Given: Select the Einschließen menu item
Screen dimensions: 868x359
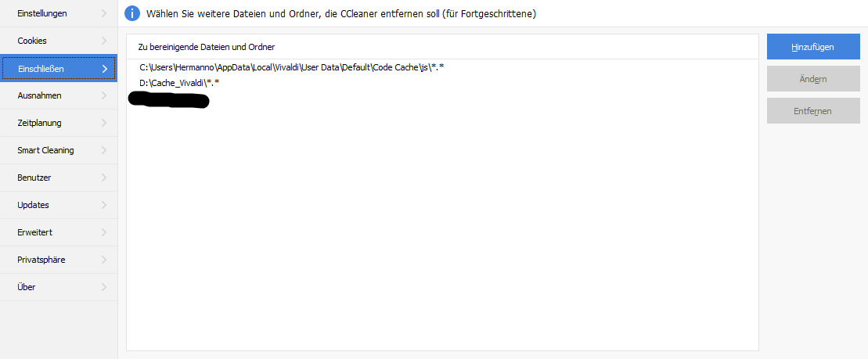Looking at the screenshot, I should [59, 69].
